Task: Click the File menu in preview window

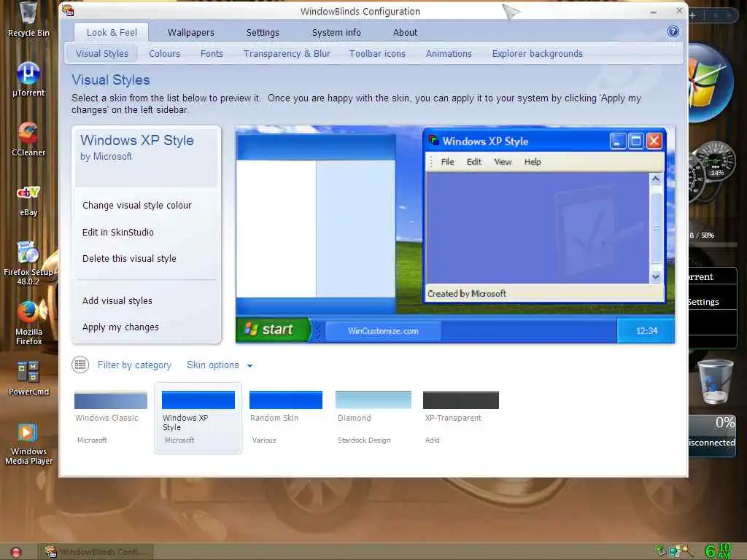Action: click(x=447, y=162)
